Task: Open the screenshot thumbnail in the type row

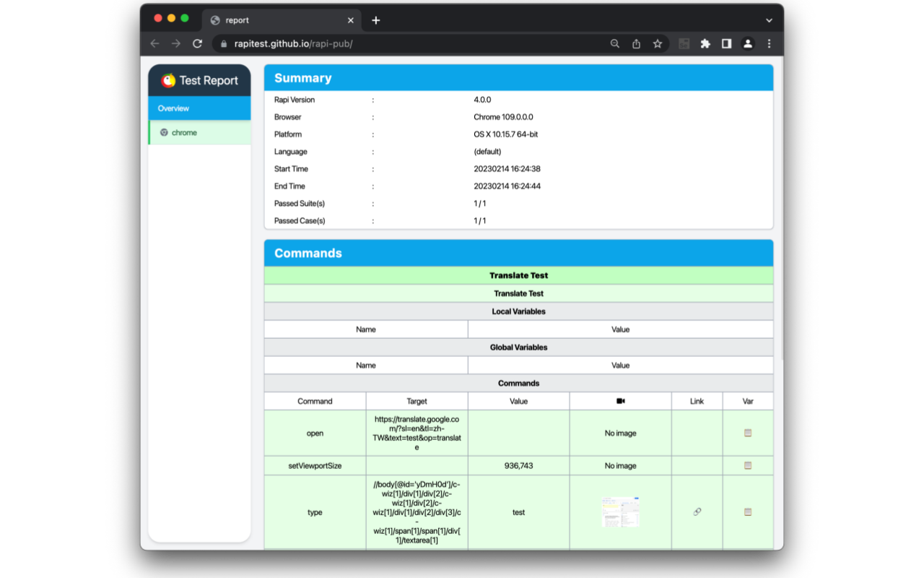Action: tap(620, 512)
